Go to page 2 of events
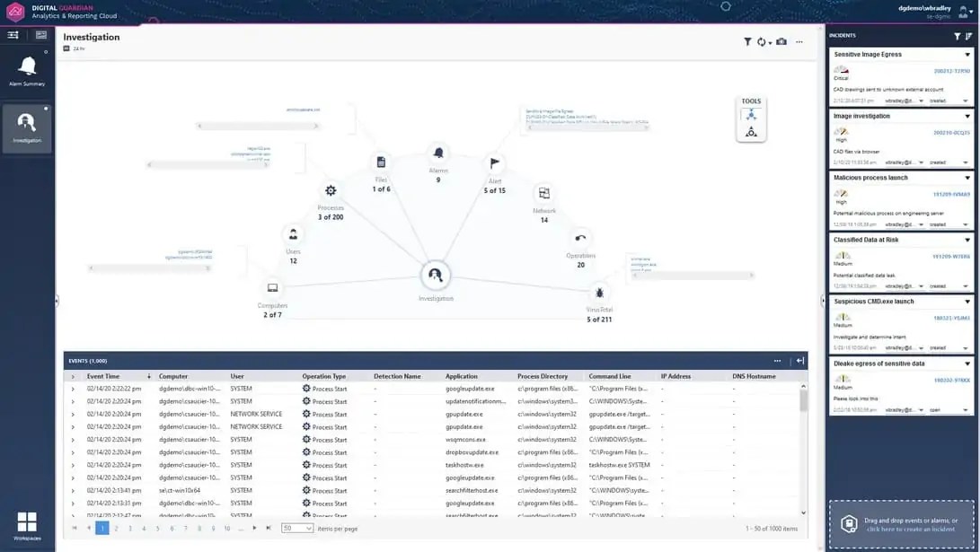This screenshot has height=552, width=980. coord(115,528)
